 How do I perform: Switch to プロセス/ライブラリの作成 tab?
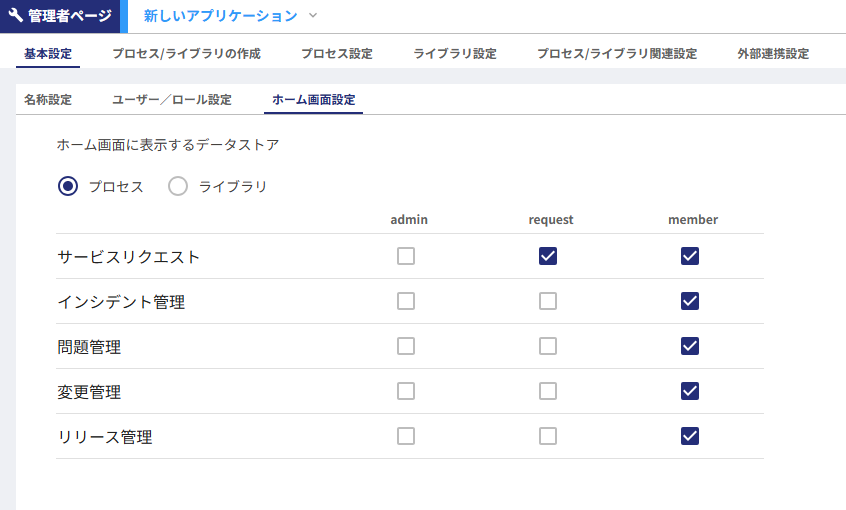(186, 54)
